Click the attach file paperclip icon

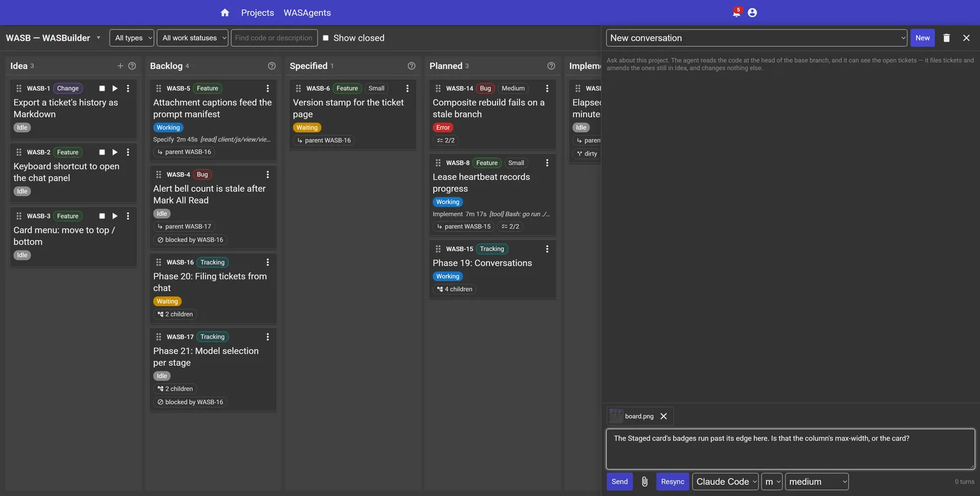point(644,482)
